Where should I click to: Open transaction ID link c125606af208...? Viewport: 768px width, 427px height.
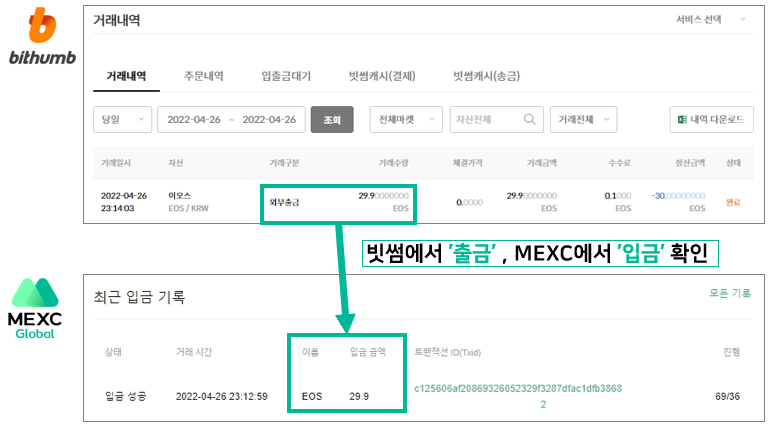(x=518, y=396)
